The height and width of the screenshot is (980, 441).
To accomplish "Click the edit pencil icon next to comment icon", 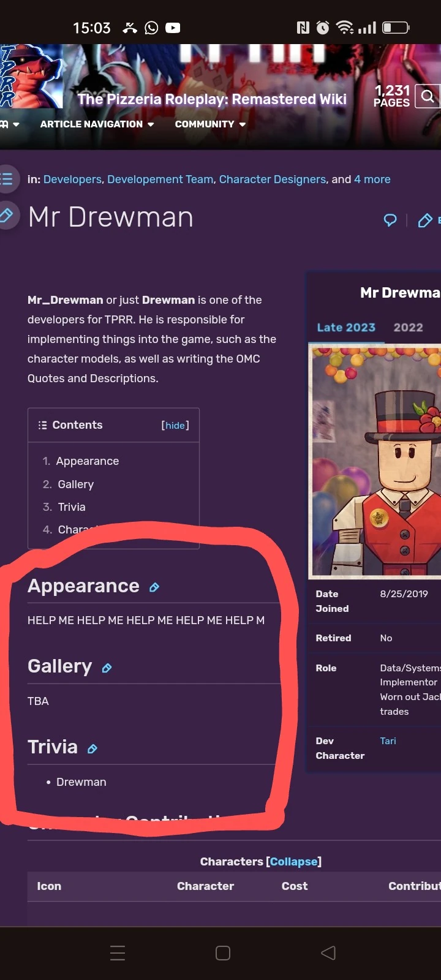I will pyautogui.click(x=424, y=221).
